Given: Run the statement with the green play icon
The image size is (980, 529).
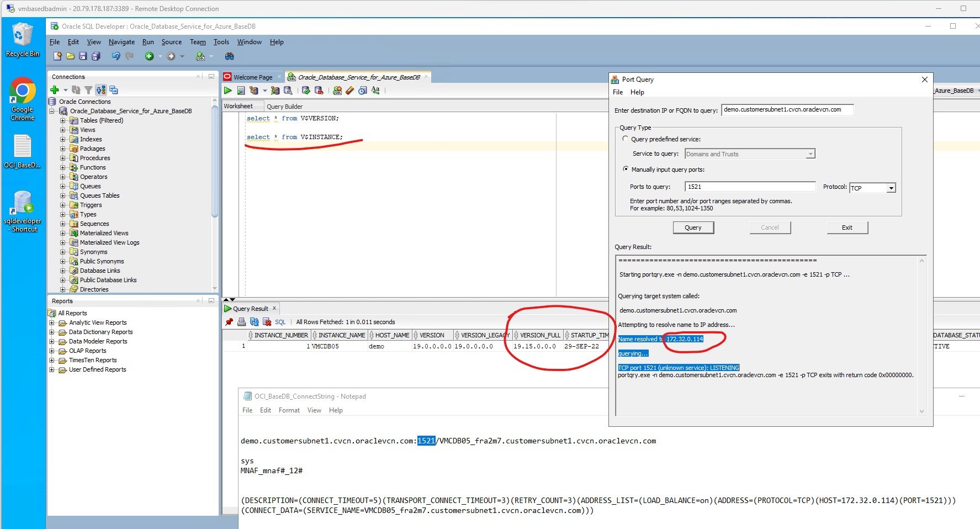Looking at the screenshot, I should (x=227, y=90).
